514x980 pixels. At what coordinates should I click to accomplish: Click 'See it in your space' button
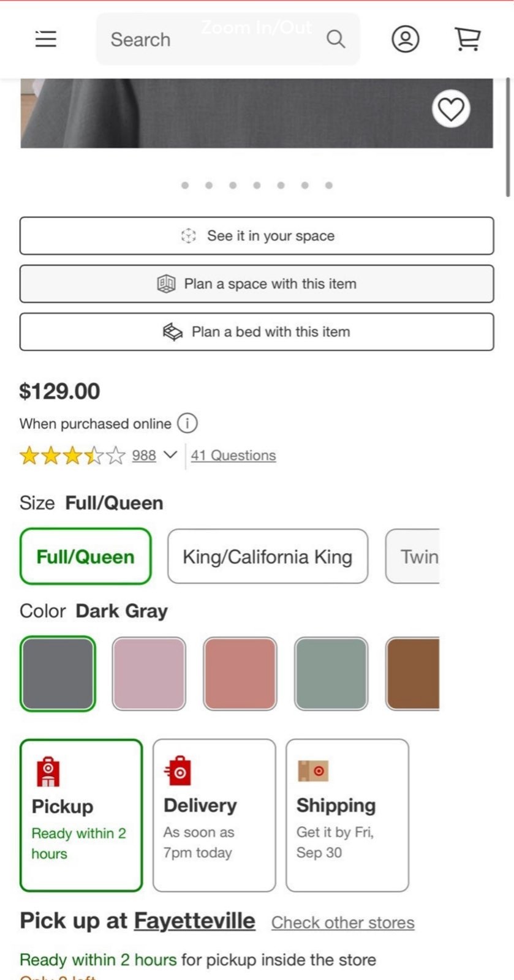click(257, 236)
